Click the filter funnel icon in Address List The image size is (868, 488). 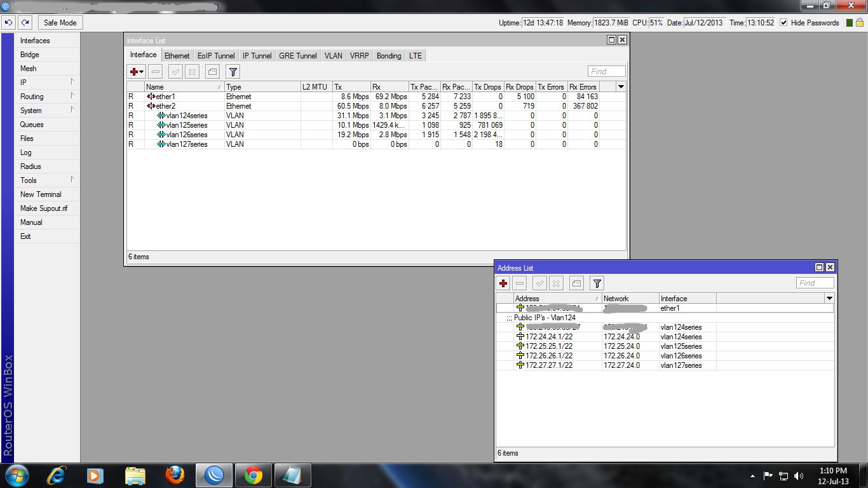coord(597,283)
